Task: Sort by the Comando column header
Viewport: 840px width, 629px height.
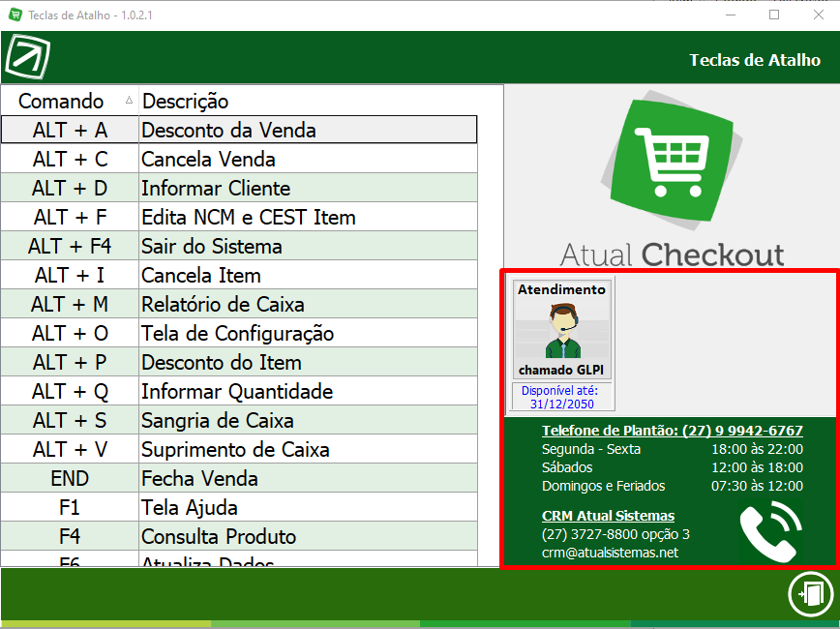Action: 70,101
